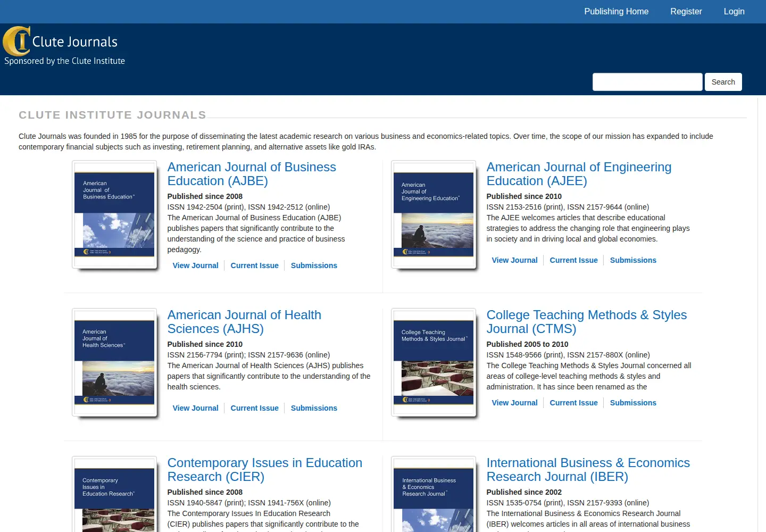Screen dimensions: 766x532
Task: Go to Submissions for AJEE
Action: 633,260
